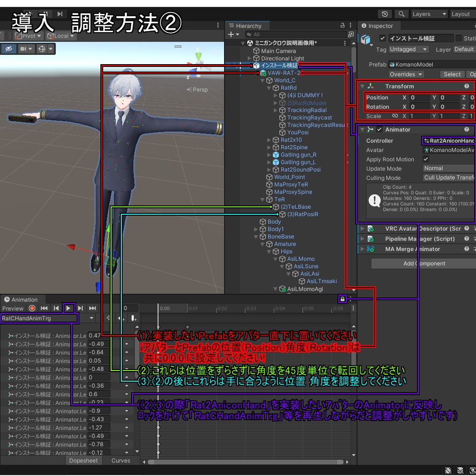
Task: Switch to the Dopesheet view
Action: coord(84,461)
